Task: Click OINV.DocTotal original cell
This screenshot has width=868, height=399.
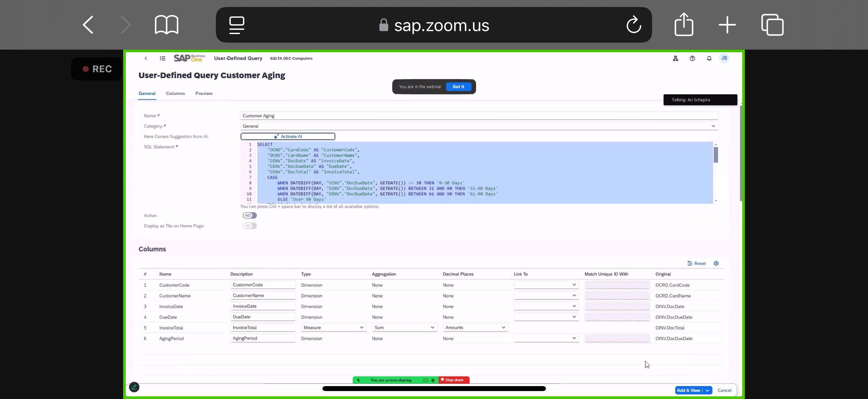Action: click(669, 328)
